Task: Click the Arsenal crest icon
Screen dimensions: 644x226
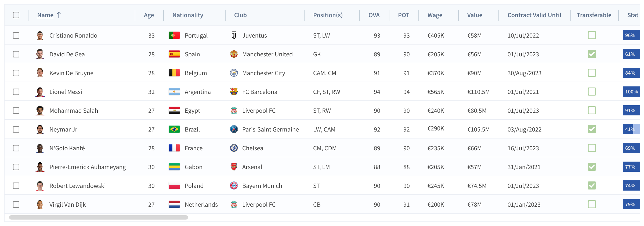Action: click(x=234, y=167)
